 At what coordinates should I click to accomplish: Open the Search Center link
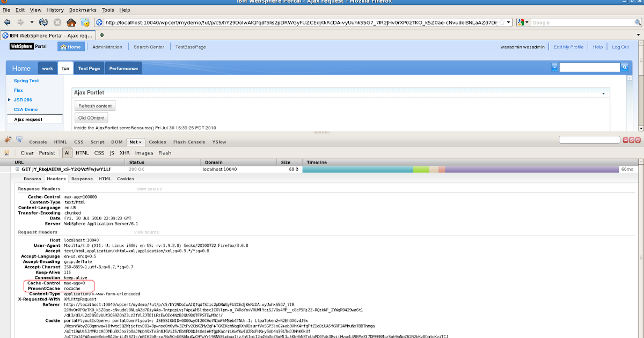tap(149, 47)
